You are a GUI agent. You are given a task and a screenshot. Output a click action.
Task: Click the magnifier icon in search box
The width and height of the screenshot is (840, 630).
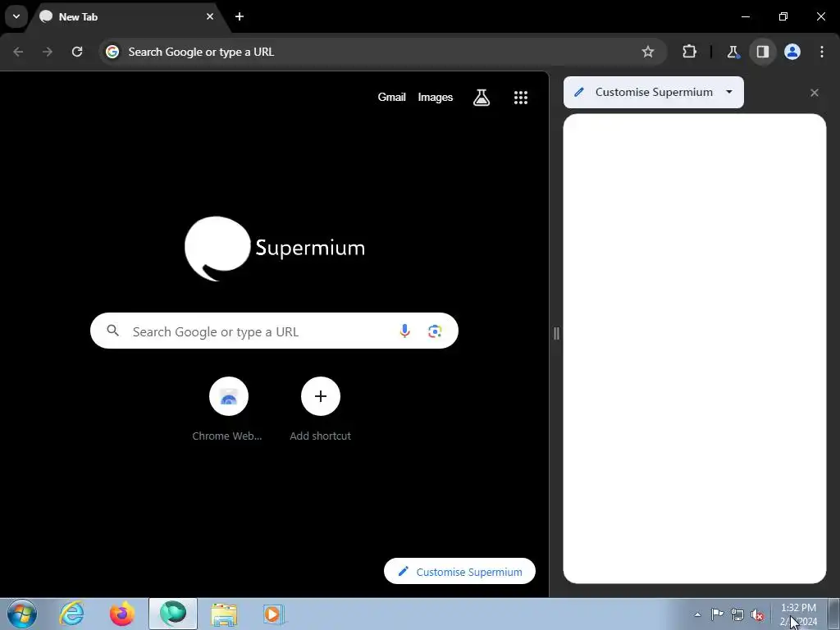(113, 331)
